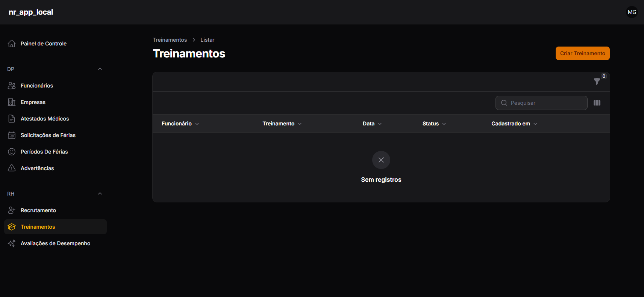644x297 pixels.
Task: Click the Avaliações de Desempenho sparkle icon
Action: pos(12,243)
